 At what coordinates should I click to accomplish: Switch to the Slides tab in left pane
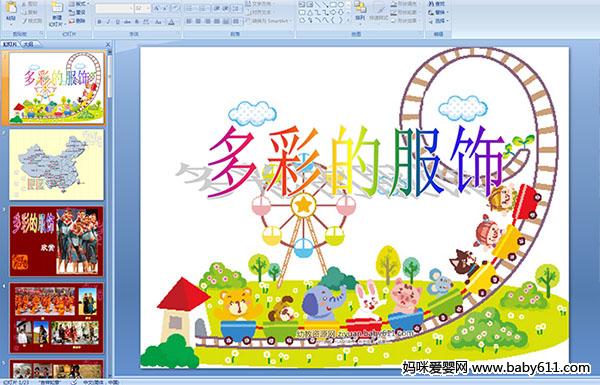coord(10,44)
